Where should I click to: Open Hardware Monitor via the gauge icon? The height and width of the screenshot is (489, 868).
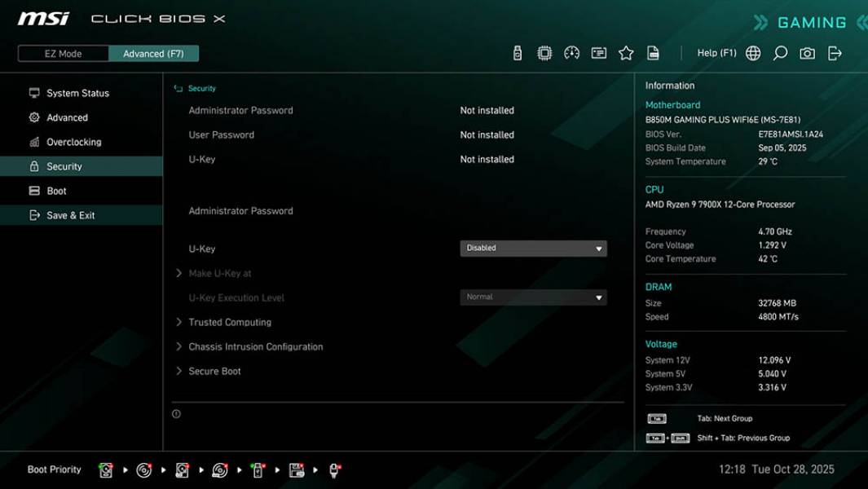(571, 52)
